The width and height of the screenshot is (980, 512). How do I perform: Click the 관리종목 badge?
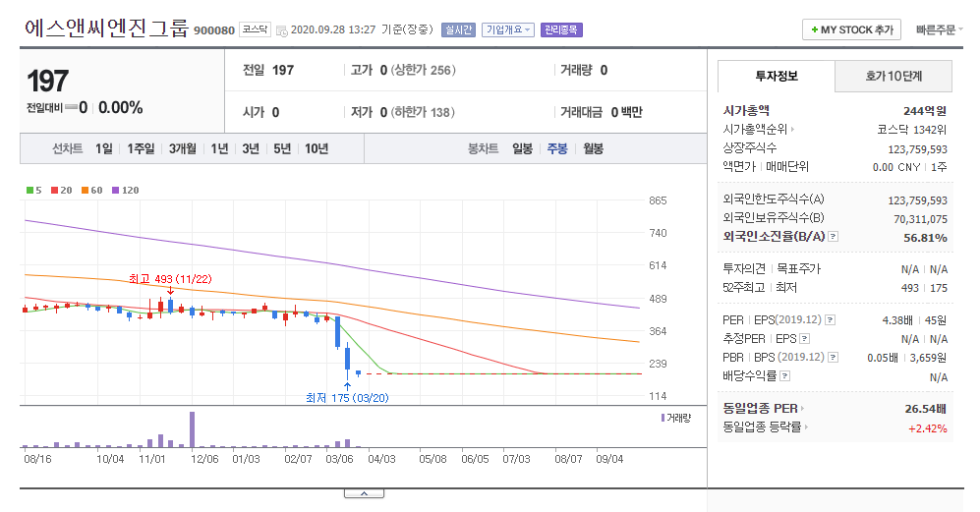click(x=561, y=30)
